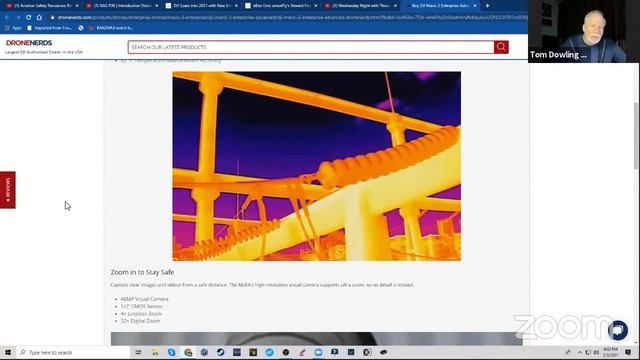Close the Aviation Safety Resources tab

click(x=77, y=6)
